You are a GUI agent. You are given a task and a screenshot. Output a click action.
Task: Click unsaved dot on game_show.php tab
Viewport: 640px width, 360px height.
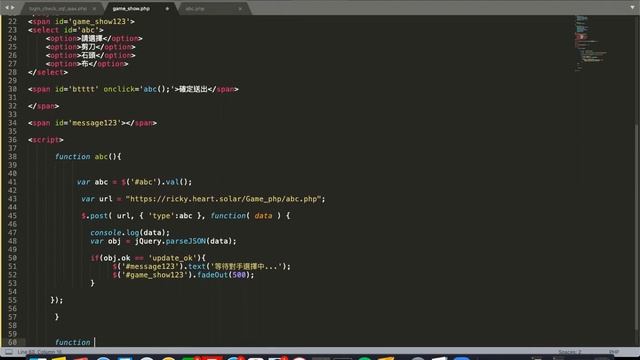[167, 9]
